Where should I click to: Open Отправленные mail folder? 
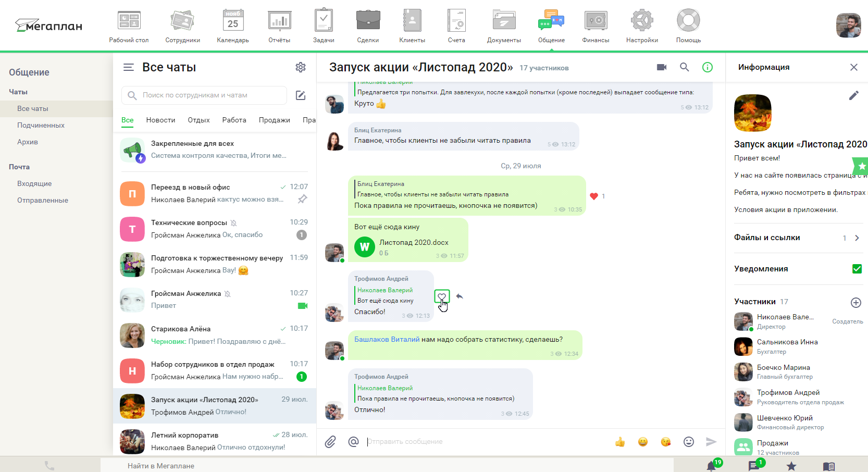tap(43, 200)
